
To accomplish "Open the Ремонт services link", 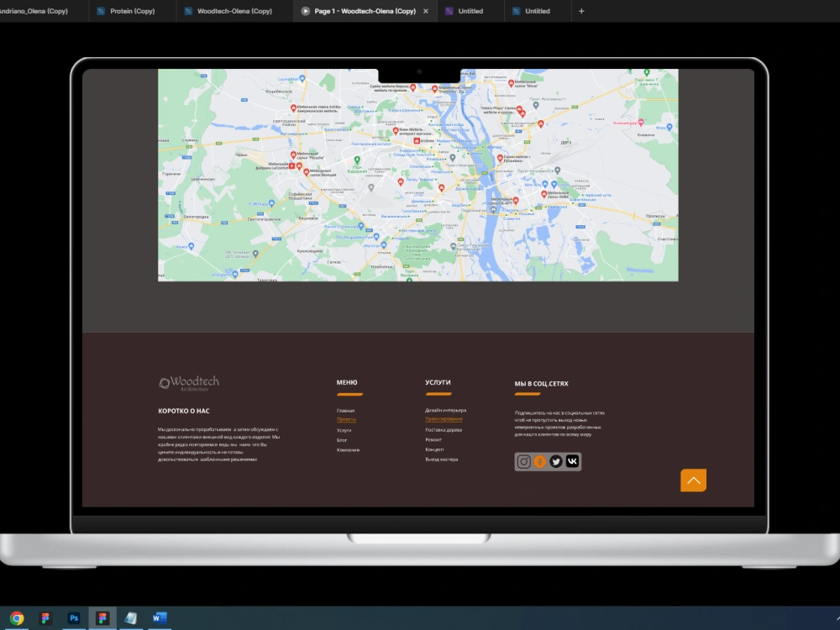I will pyautogui.click(x=433, y=440).
